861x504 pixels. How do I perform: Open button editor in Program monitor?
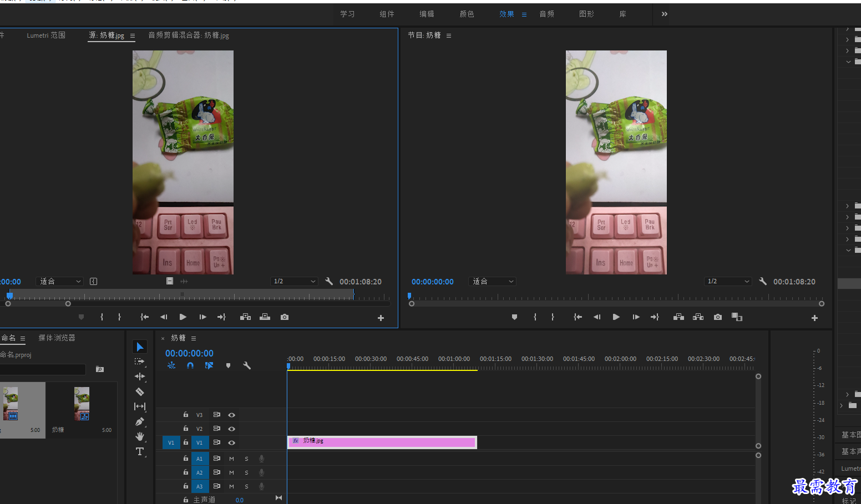[814, 318]
